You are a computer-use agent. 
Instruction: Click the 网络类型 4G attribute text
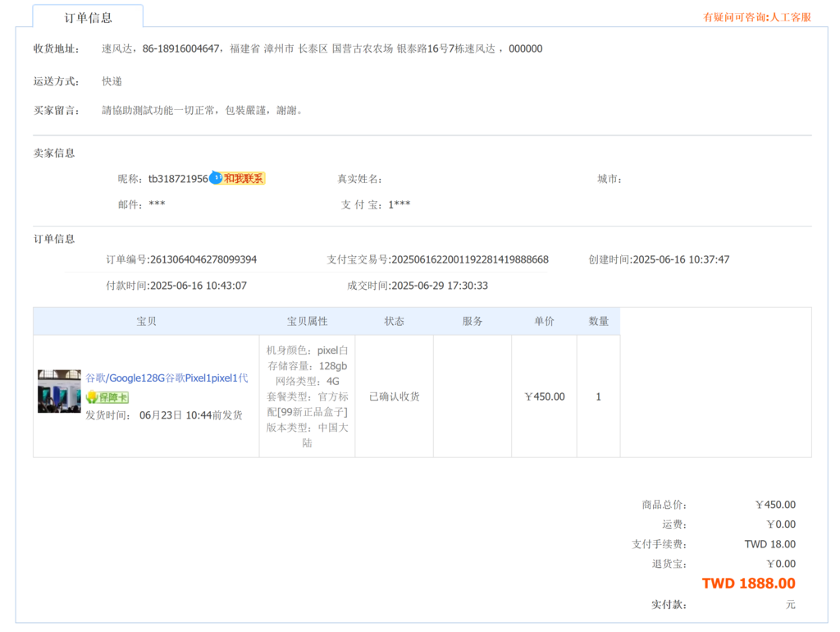pos(308,381)
